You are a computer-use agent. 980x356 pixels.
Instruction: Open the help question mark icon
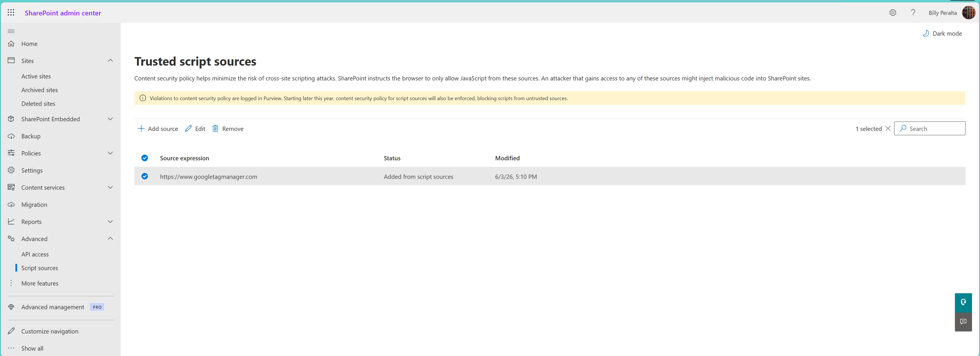(x=913, y=13)
